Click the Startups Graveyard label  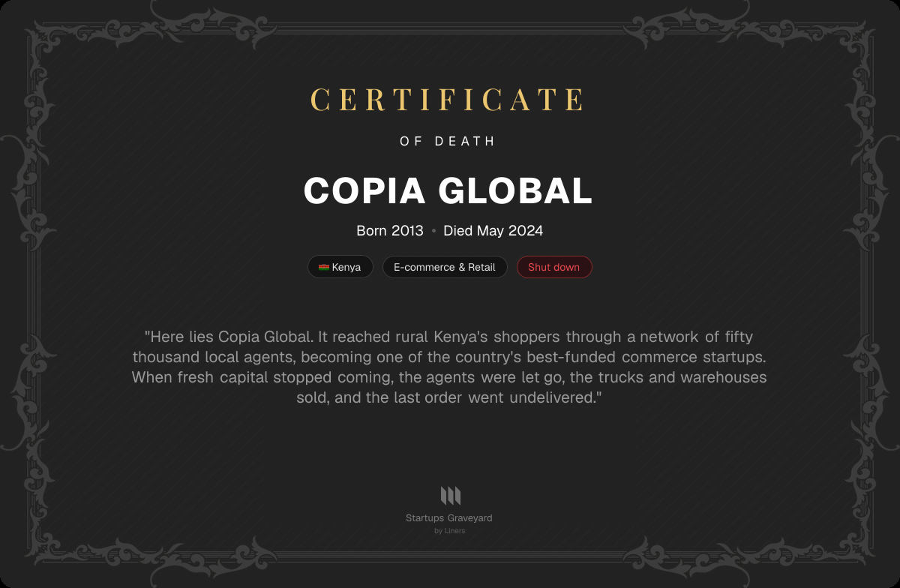(449, 518)
